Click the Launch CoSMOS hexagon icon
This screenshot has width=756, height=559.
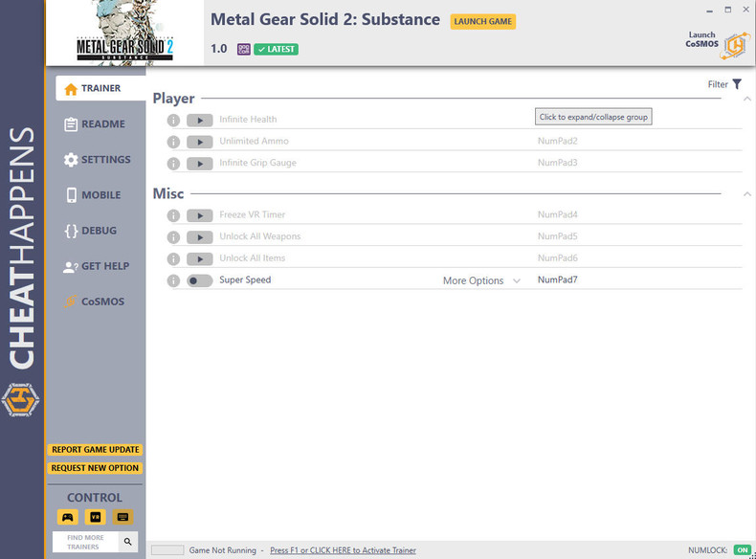(x=736, y=45)
